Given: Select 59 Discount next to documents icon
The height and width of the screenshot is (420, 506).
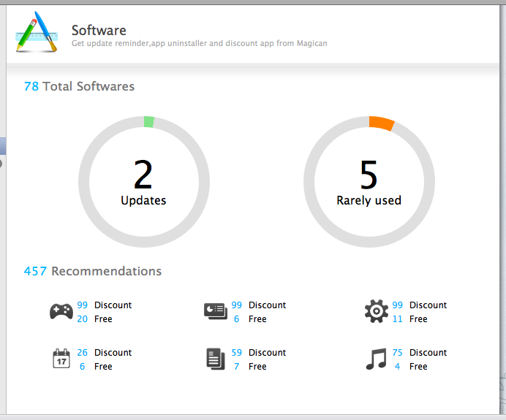Looking at the screenshot, I should pos(259,352).
